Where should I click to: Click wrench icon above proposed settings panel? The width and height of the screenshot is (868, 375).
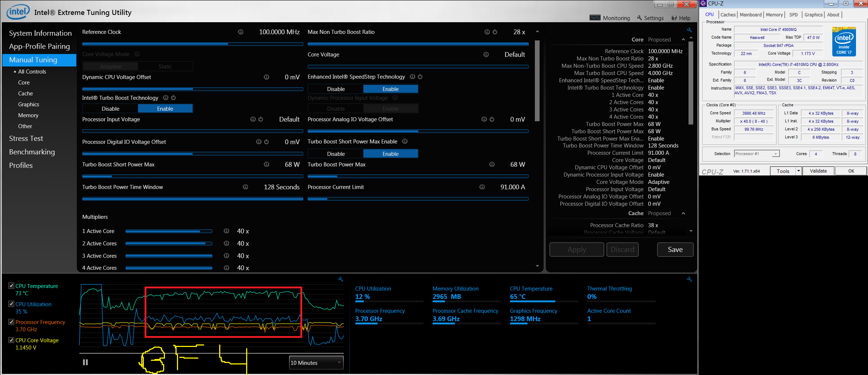(689, 30)
